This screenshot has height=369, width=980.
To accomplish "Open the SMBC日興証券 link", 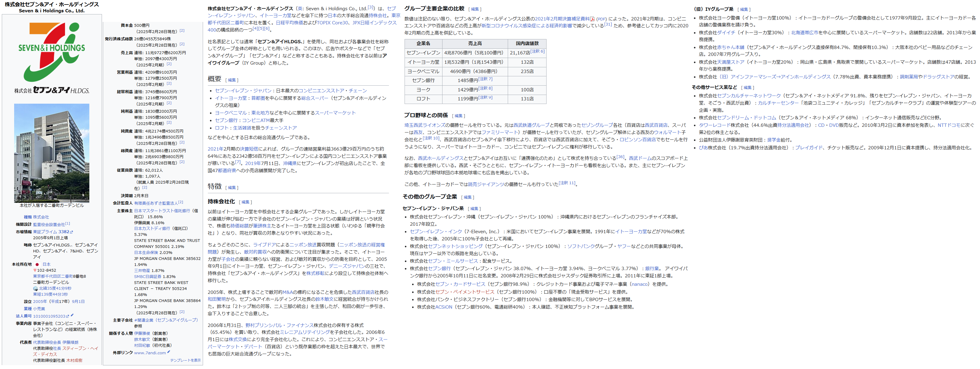I will pos(148,277).
